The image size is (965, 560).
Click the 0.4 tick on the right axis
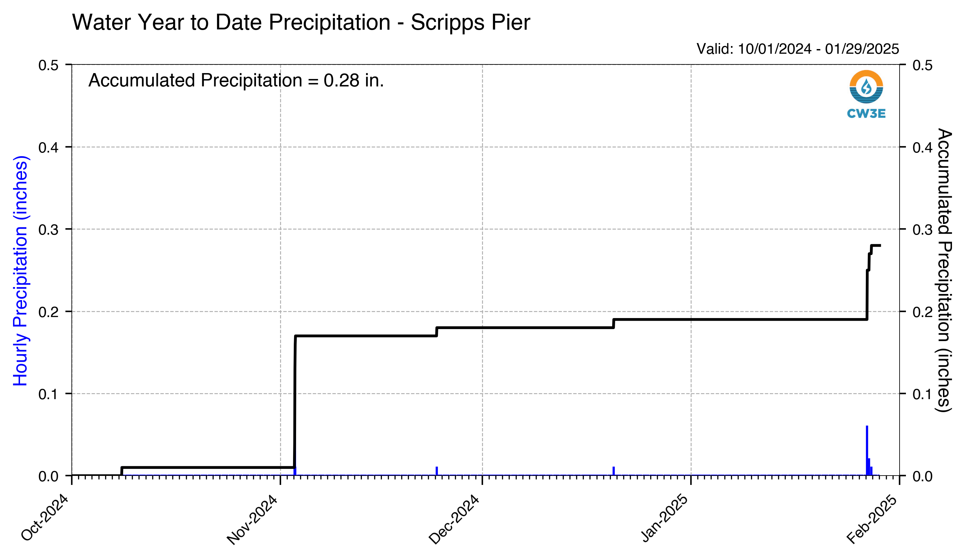tap(923, 148)
